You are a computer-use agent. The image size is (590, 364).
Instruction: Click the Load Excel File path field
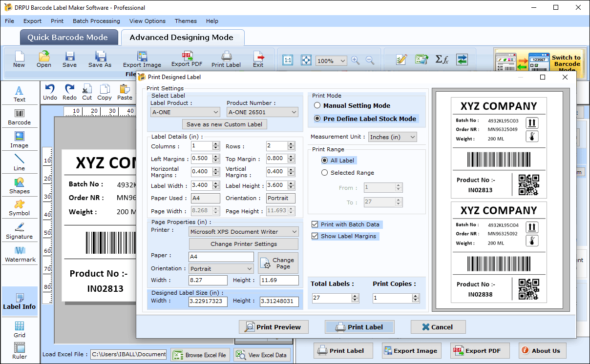[128, 354]
